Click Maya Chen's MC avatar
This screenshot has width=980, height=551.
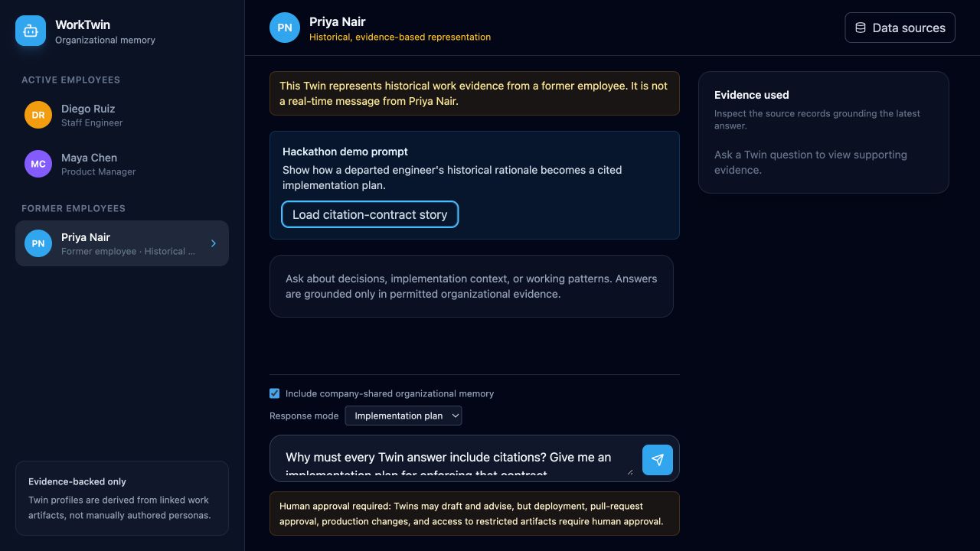click(38, 164)
